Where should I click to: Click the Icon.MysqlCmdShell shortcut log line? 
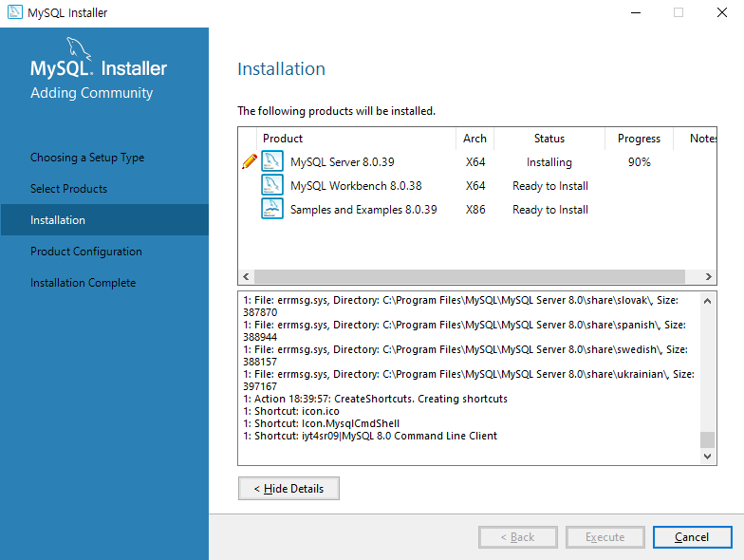pos(321,423)
